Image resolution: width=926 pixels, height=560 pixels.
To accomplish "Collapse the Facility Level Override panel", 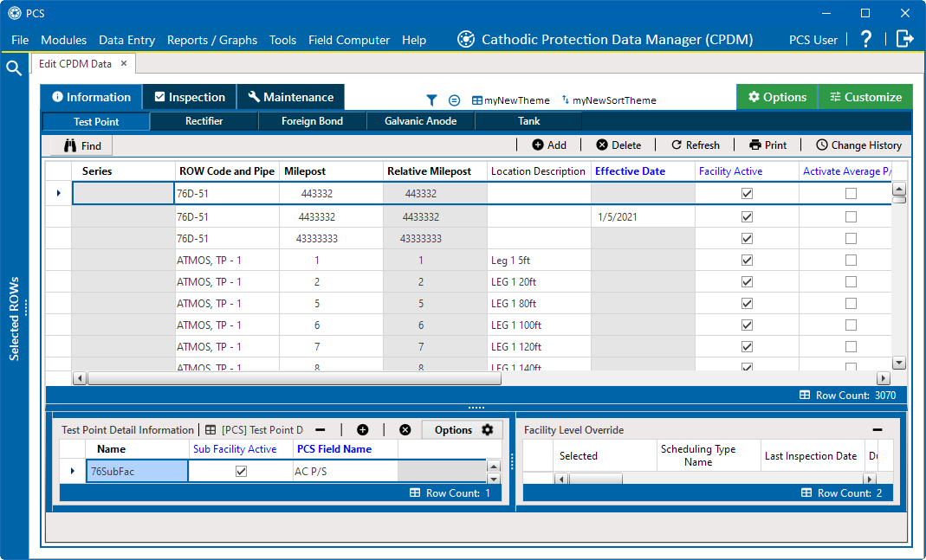I will tap(877, 429).
